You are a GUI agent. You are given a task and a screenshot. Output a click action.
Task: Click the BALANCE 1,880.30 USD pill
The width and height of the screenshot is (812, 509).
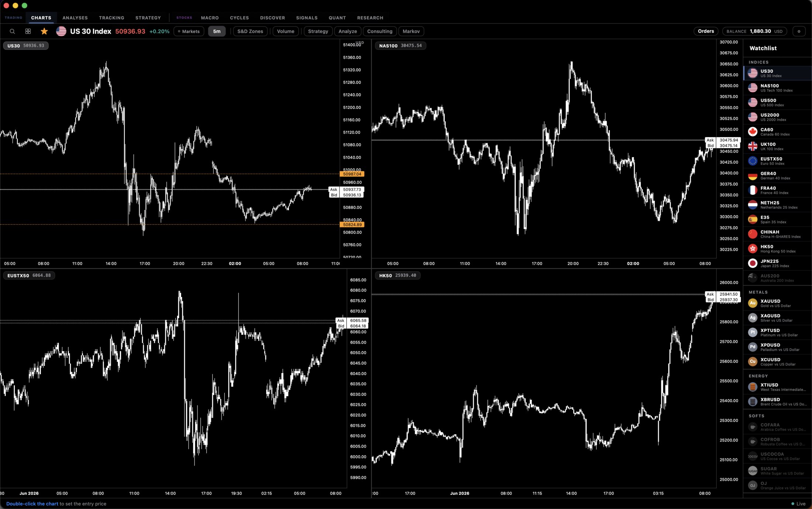tap(754, 31)
